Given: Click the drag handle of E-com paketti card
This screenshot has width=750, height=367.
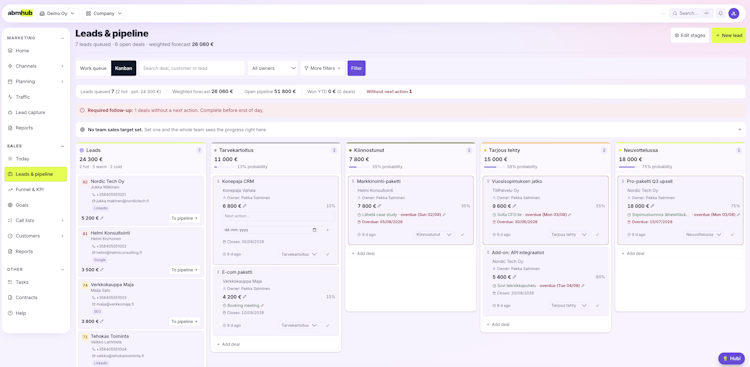Looking at the screenshot, I should click(x=218, y=272).
